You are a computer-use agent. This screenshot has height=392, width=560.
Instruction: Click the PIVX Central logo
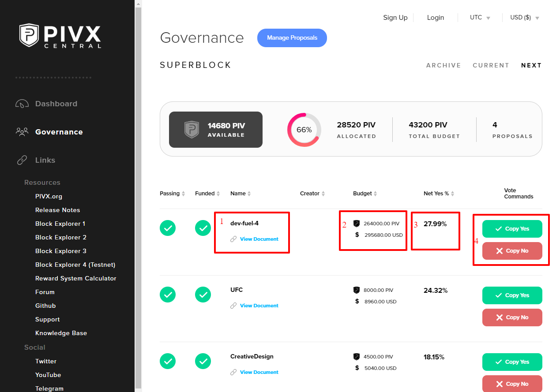click(x=60, y=36)
